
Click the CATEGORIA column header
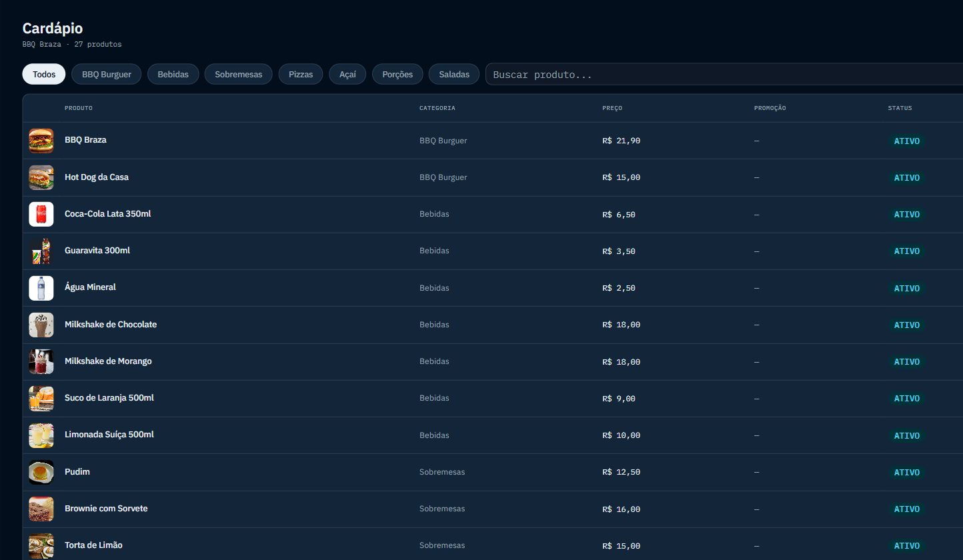point(437,108)
